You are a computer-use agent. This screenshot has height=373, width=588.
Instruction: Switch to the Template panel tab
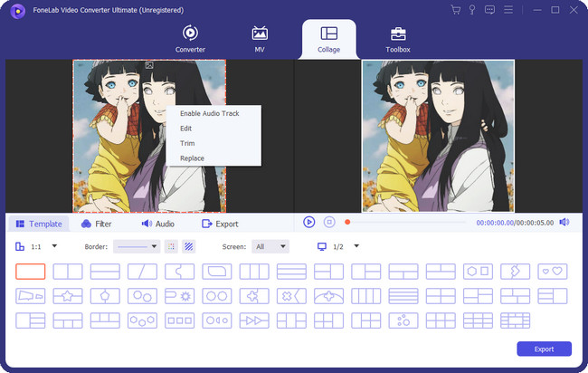[39, 224]
